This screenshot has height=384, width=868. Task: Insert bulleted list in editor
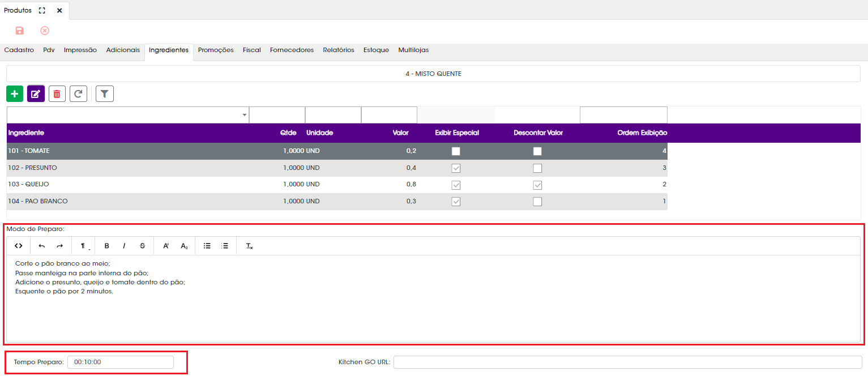(207, 246)
